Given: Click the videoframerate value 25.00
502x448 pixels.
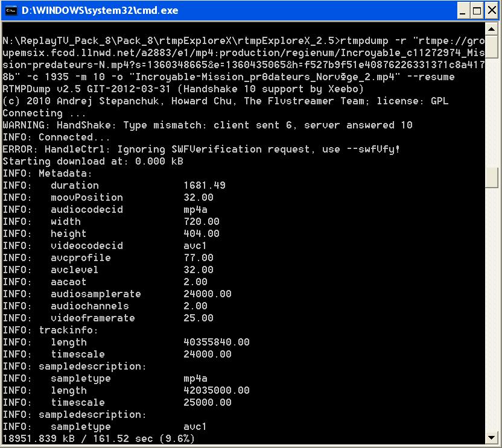Looking at the screenshot, I should tap(198, 318).
